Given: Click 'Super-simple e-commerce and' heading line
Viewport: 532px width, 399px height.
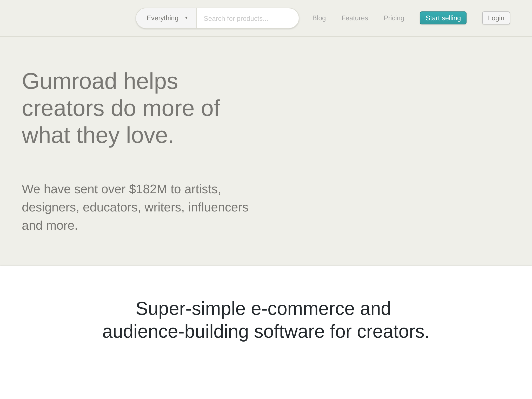Looking at the screenshot, I should [x=263, y=309].
